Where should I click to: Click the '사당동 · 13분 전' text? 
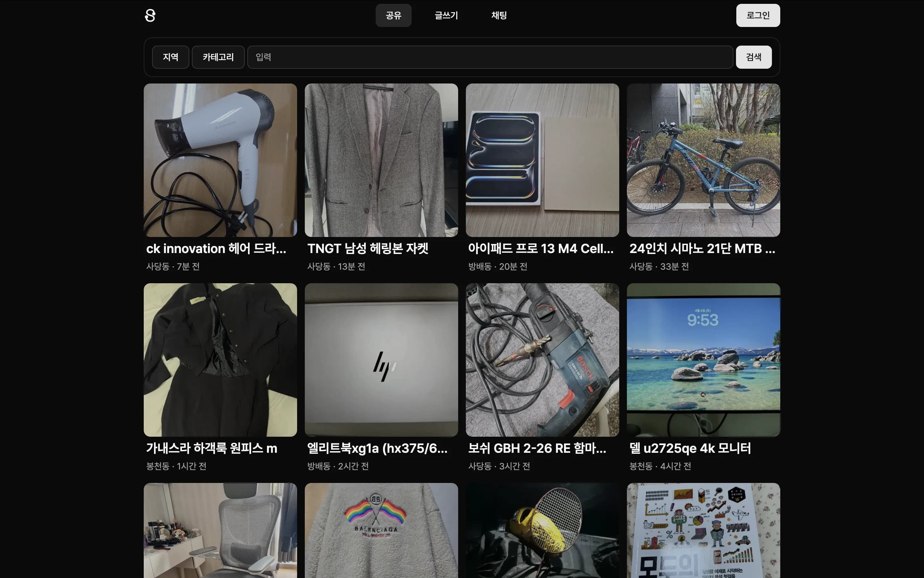336,267
